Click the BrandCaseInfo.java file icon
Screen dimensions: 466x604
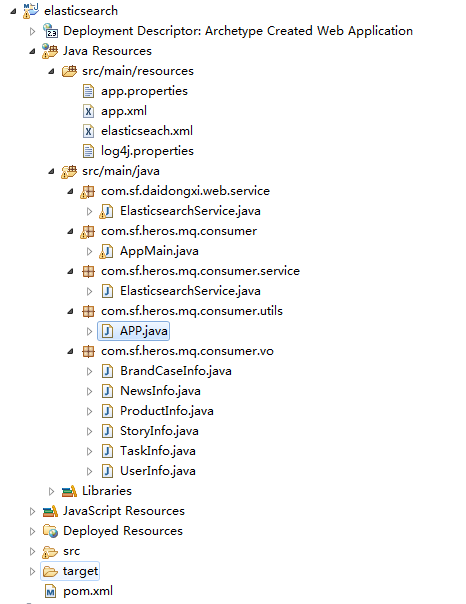point(107,371)
